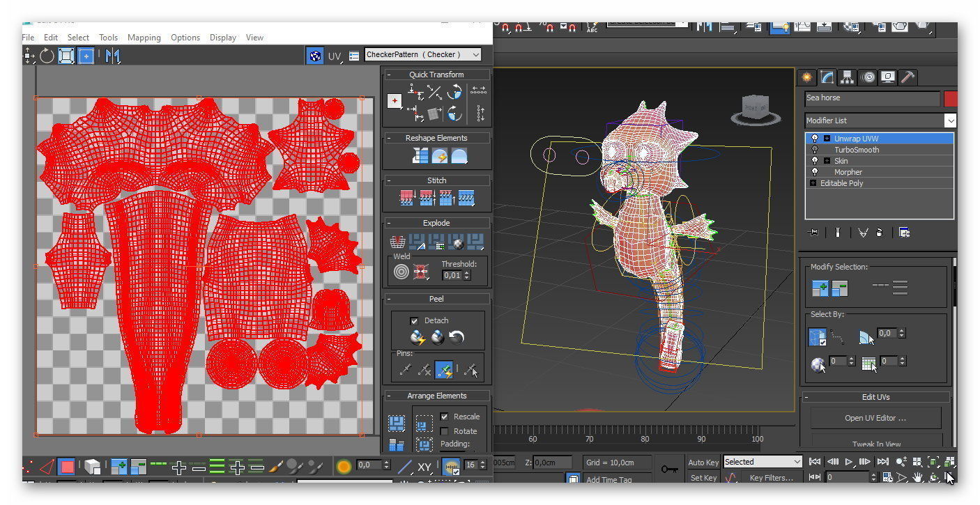Viewport: 980px width, 505px height.
Task: Enable Edge sub-object mode triangle icon
Action: (x=47, y=467)
